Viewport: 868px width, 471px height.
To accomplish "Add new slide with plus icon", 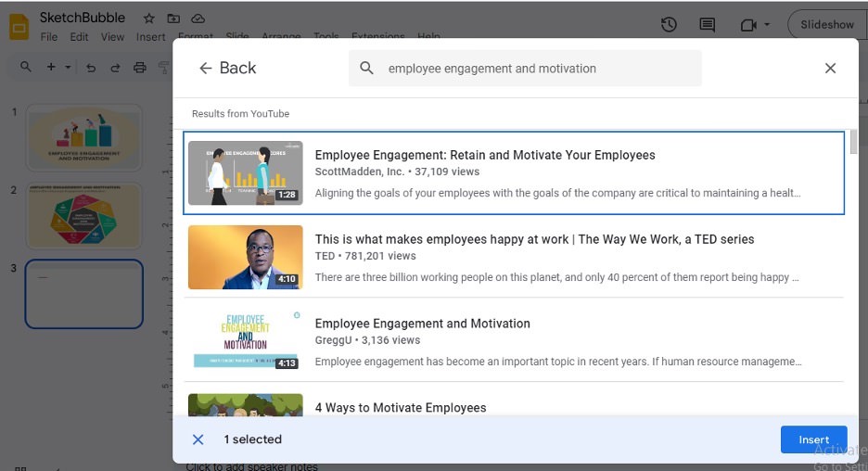I will [x=51, y=67].
